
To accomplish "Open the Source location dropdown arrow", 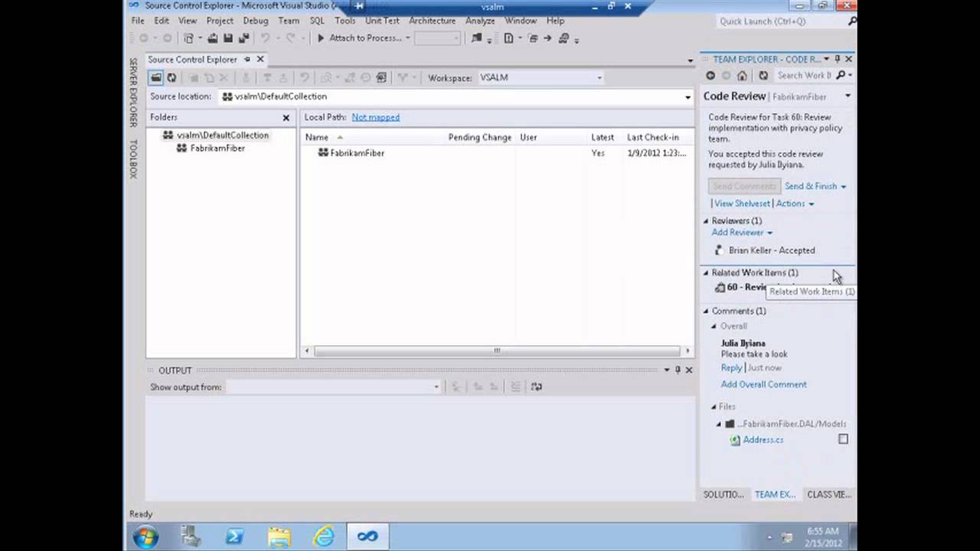I will 688,97.
